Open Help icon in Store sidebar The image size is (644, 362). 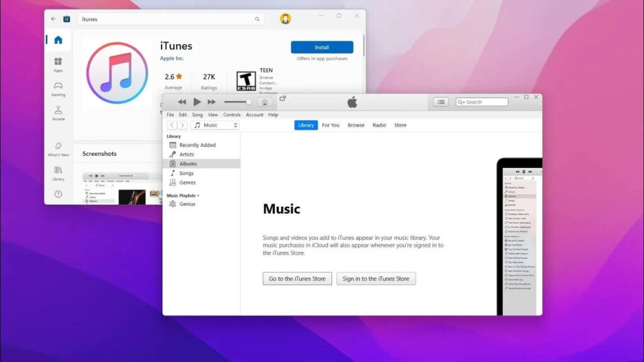click(58, 194)
